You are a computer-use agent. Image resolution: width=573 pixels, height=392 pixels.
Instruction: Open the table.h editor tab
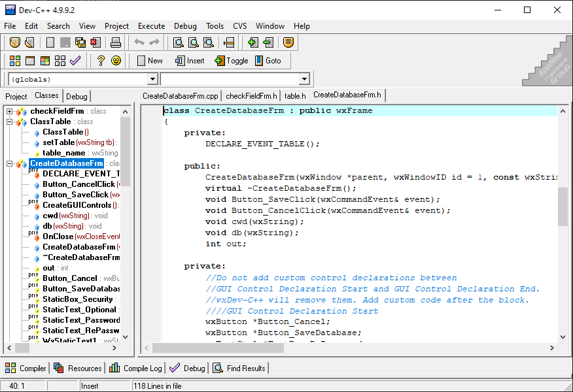tap(295, 96)
